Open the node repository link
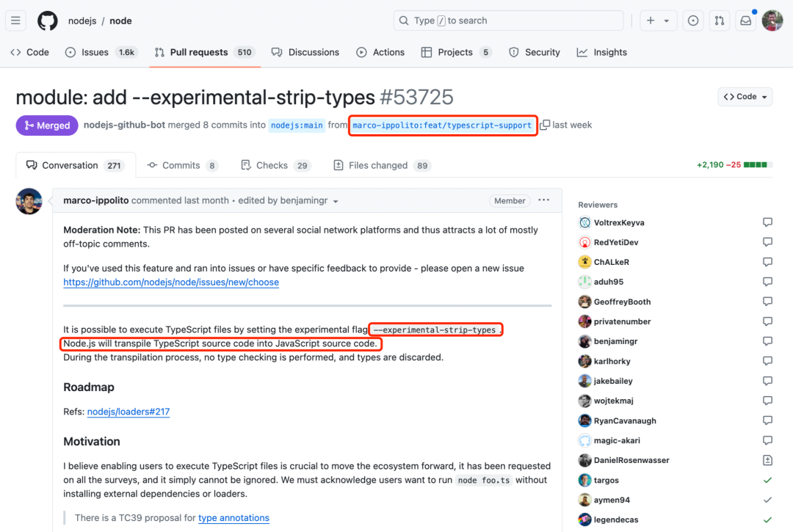The width and height of the screenshot is (793, 532). (120, 21)
